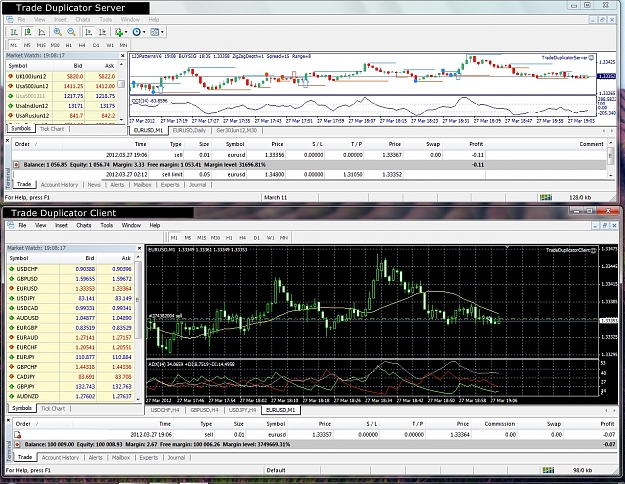
Task: Click the arrow icon beside GBPJPY symbol
Action: pyautogui.click(x=12, y=386)
